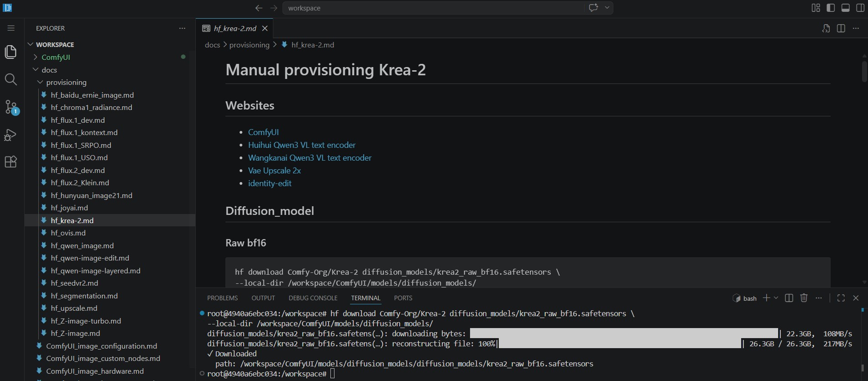The image size is (868, 381).
Task: Switch to the PROBLEMS panel tab
Action: point(222,298)
